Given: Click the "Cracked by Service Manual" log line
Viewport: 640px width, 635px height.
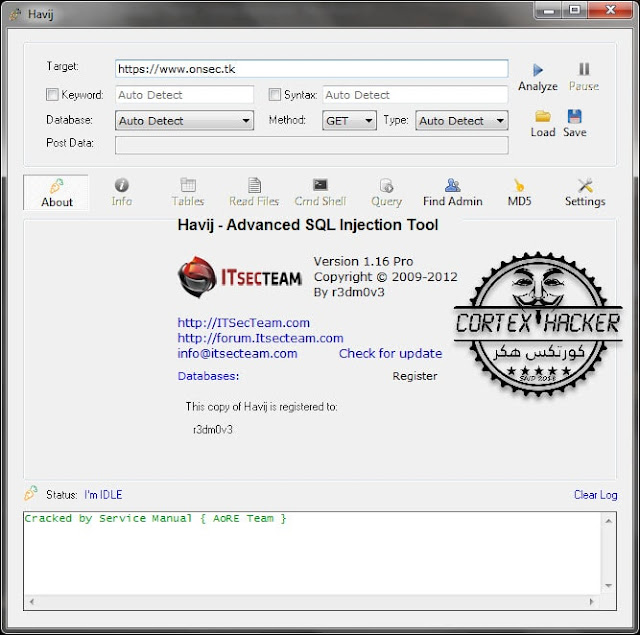Looking at the screenshot, I should tap(155, 518).
